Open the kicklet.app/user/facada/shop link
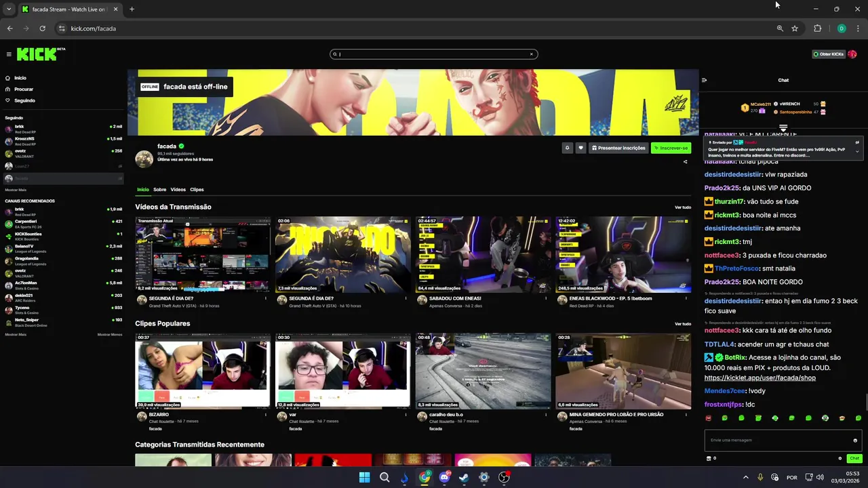 tap(759, 378)
